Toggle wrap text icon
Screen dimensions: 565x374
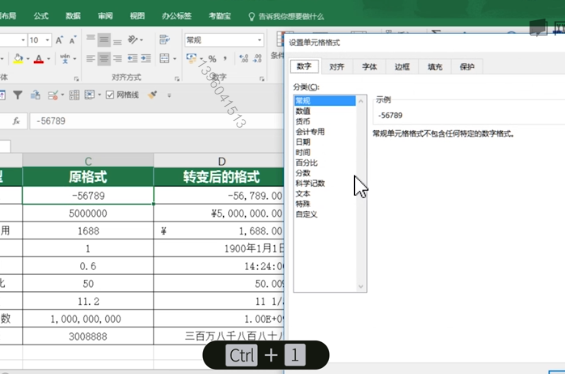point(165,40)
